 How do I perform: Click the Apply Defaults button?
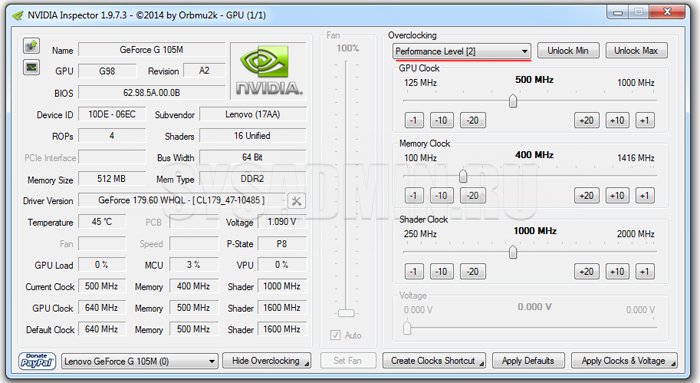tap(528, 361)
